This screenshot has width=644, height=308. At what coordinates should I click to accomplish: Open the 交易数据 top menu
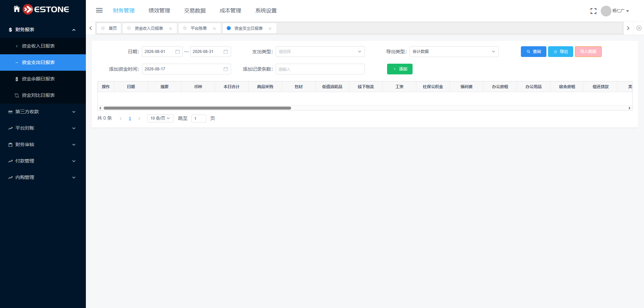(x=195, y=11)
